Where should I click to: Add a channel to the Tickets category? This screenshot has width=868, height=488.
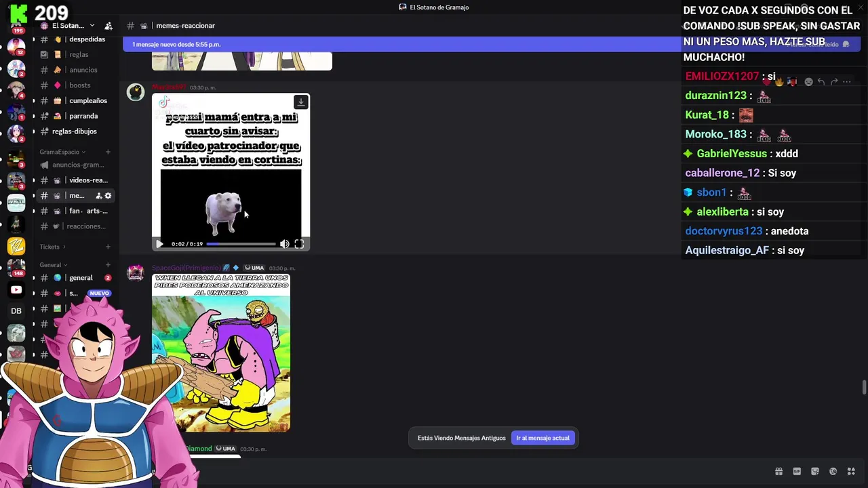point(108,247)
